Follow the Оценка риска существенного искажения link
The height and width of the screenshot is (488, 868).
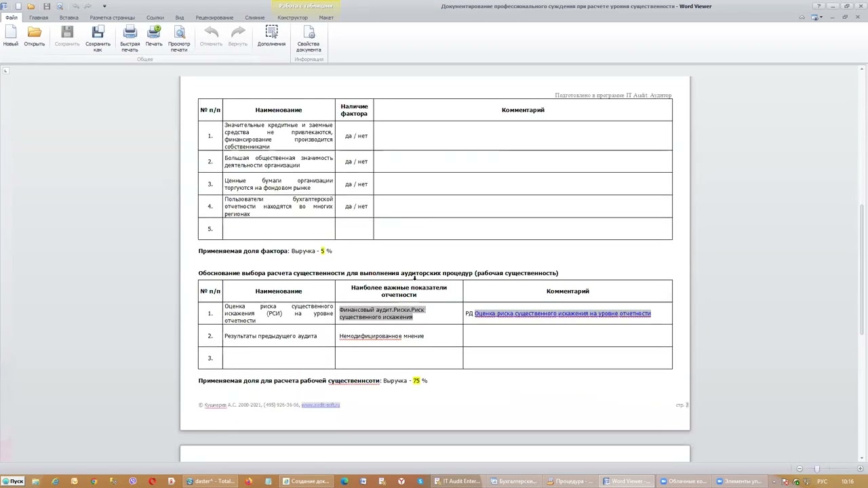tap(562, 313)
